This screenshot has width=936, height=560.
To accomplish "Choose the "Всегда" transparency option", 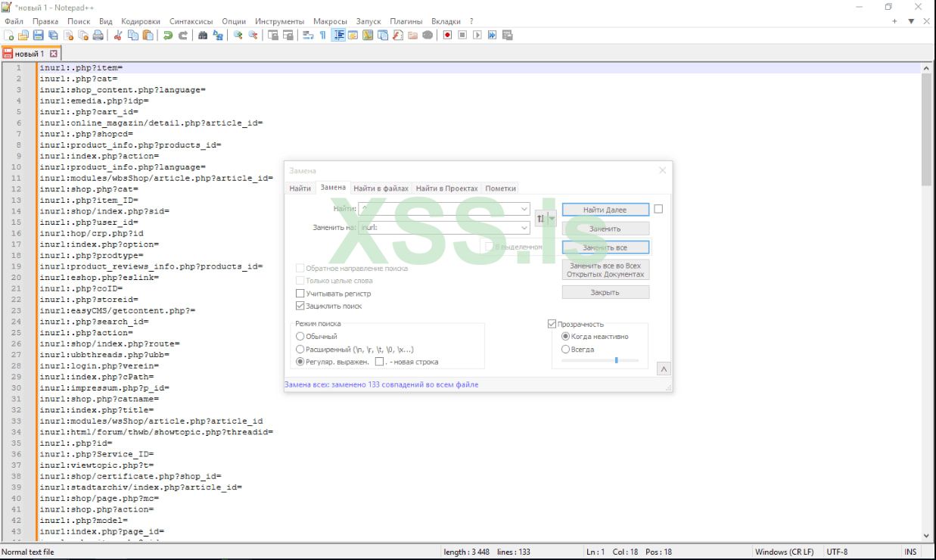I will (x=565, y=349).
